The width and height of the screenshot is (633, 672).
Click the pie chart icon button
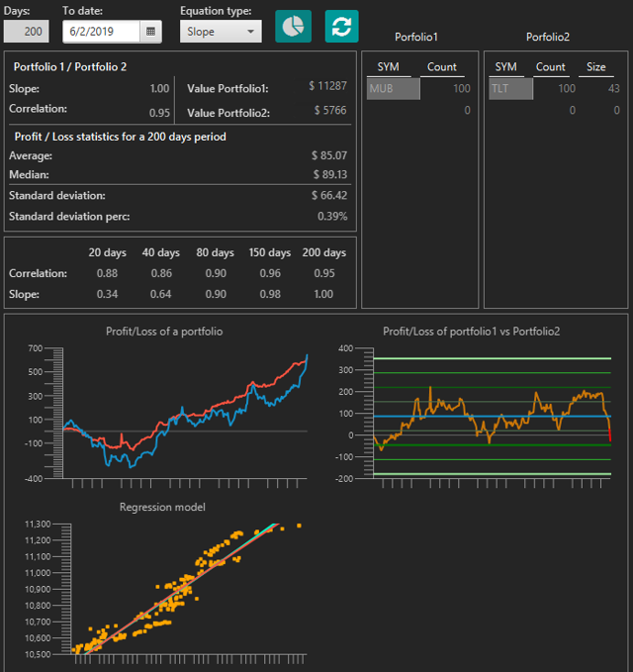293,27
